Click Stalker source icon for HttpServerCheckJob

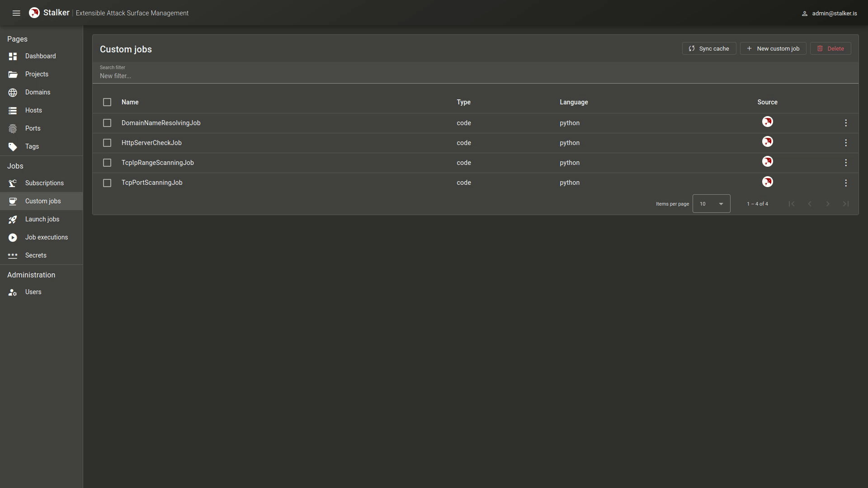coord(767,142)
